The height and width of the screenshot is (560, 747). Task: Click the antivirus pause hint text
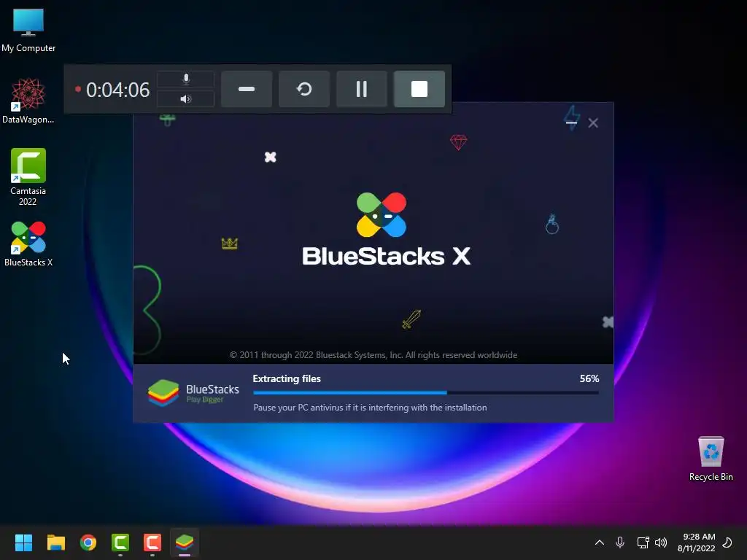pos(370,408)
